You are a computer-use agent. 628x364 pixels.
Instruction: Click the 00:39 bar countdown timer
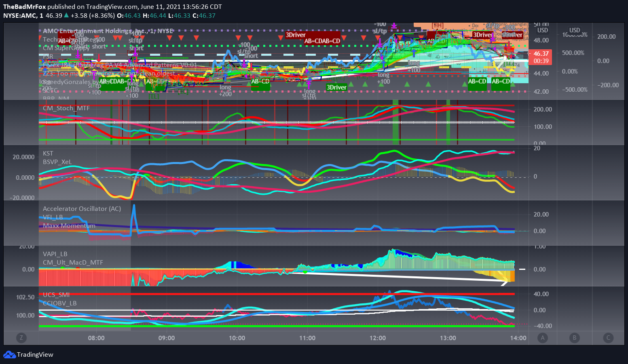tap(541, 61)
